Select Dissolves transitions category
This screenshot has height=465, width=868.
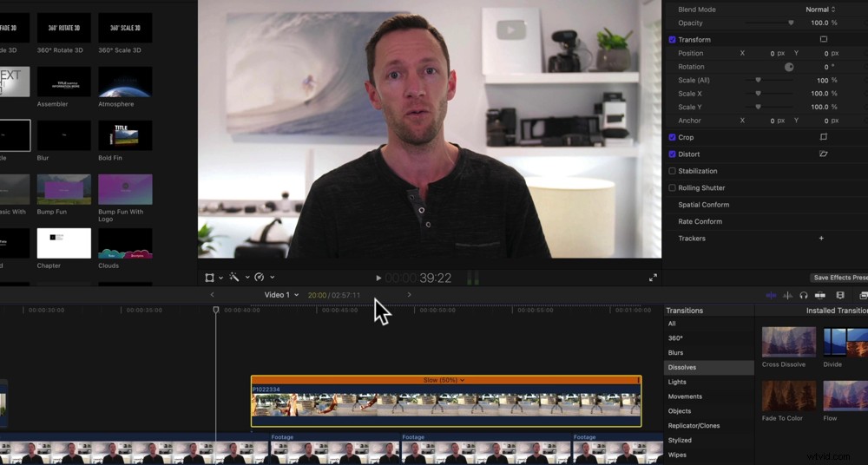click(708, 368)
